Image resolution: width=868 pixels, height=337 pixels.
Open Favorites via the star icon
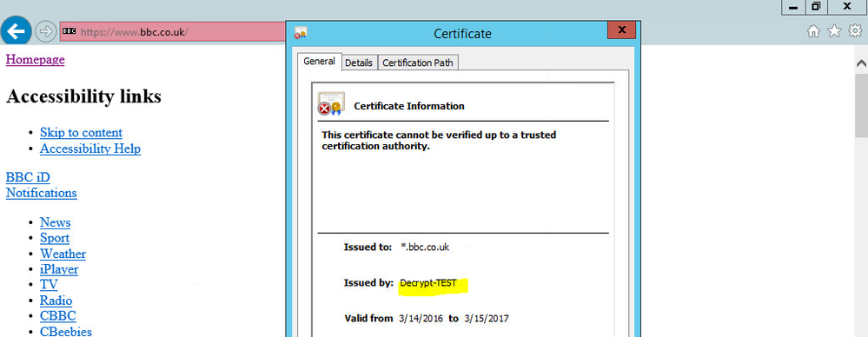pos(834,31)
